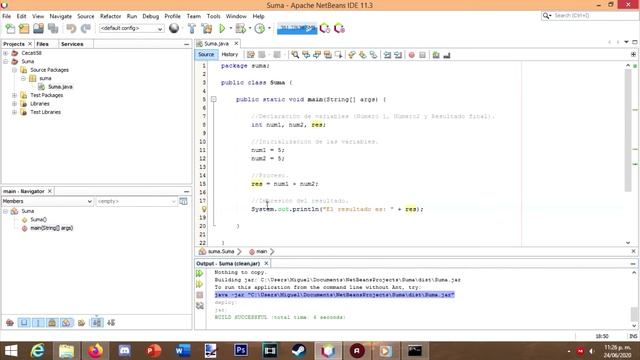Click the globe browser icon in toolbar
Viewport: 640px width, 360px height.
[174, 28]
